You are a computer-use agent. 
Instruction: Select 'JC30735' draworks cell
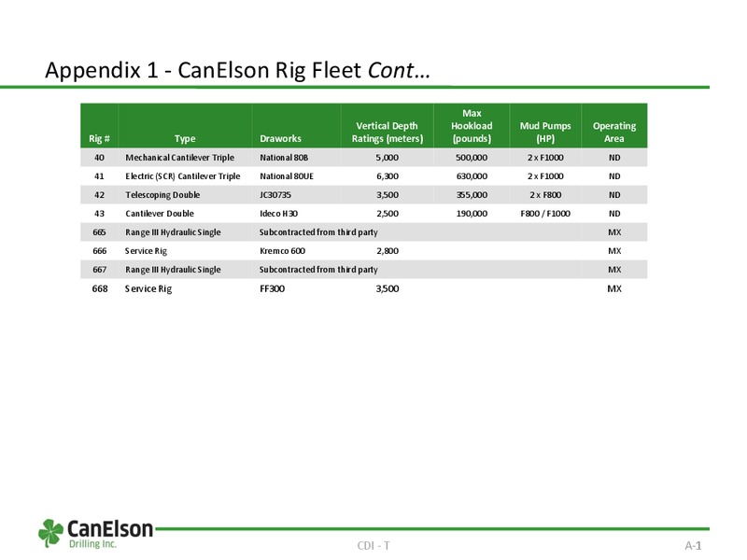(x=275, y=195)
